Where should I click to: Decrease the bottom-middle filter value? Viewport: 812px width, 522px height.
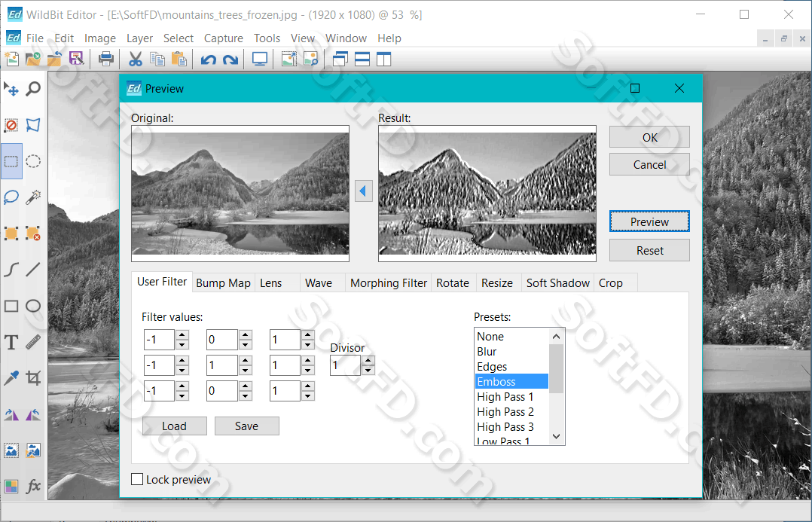246,396
